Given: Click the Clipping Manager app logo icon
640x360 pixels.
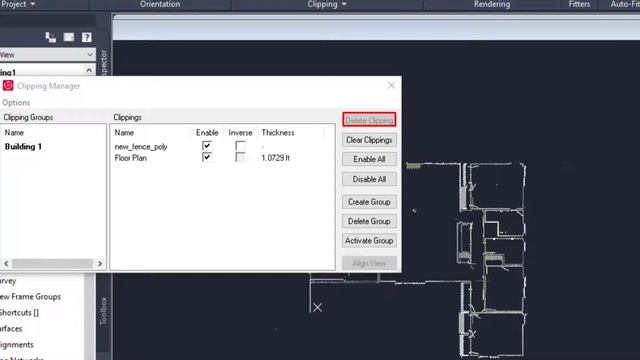Looking at the screenshot, I should pos(8,86).
